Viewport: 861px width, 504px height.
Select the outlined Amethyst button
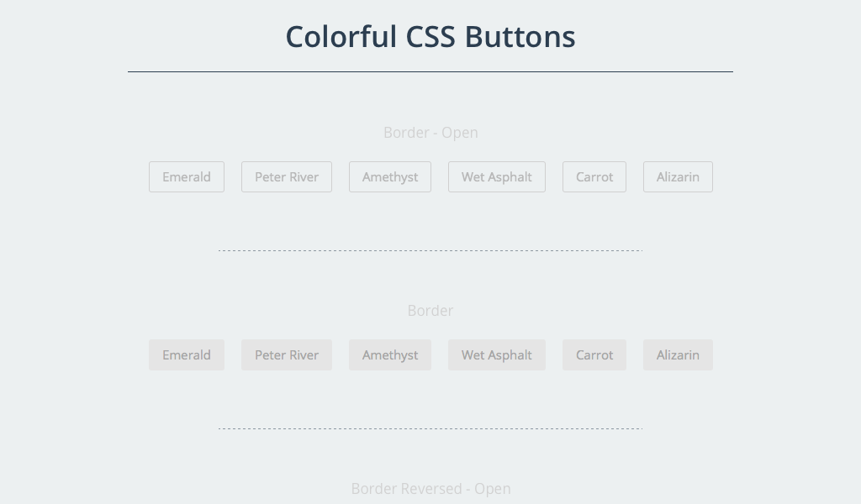[x=390, y=177]
